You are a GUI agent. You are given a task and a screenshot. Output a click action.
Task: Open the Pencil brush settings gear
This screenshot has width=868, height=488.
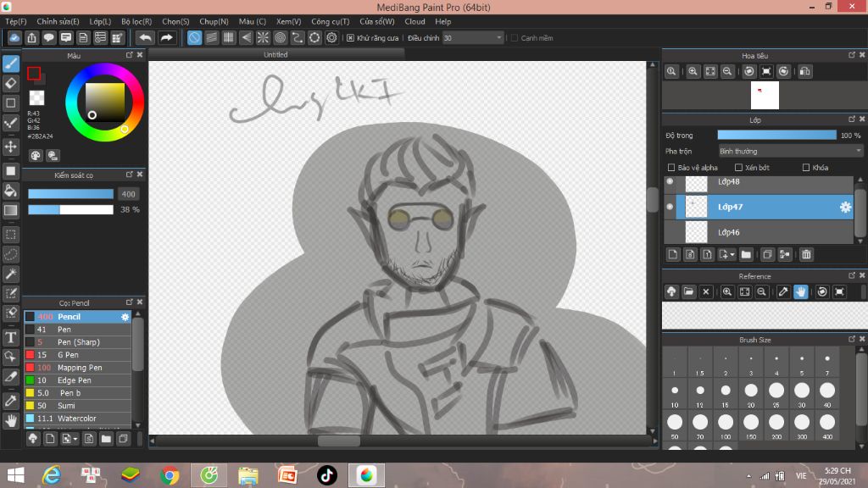click(x=125, y=317)
